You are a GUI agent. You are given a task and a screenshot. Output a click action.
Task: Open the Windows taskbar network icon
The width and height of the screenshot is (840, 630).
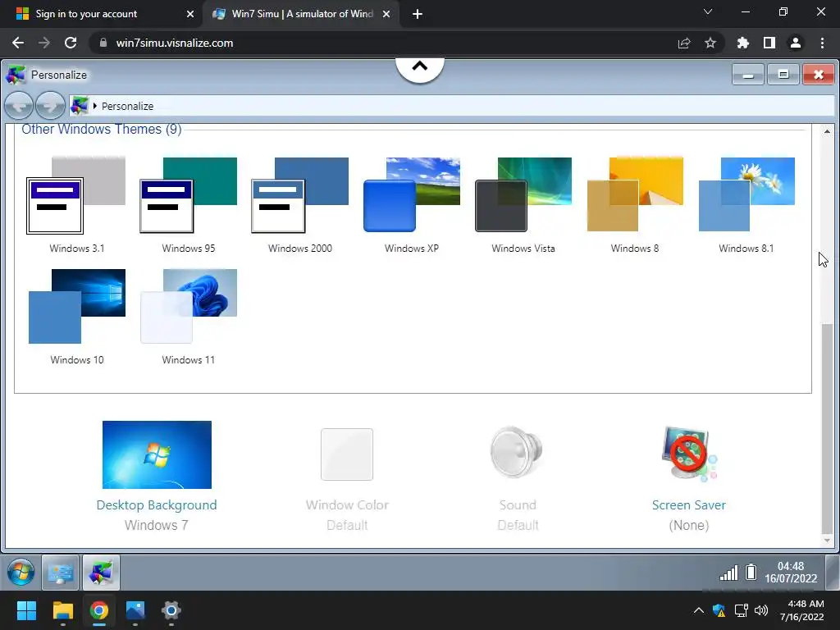[x=741, y=610]
